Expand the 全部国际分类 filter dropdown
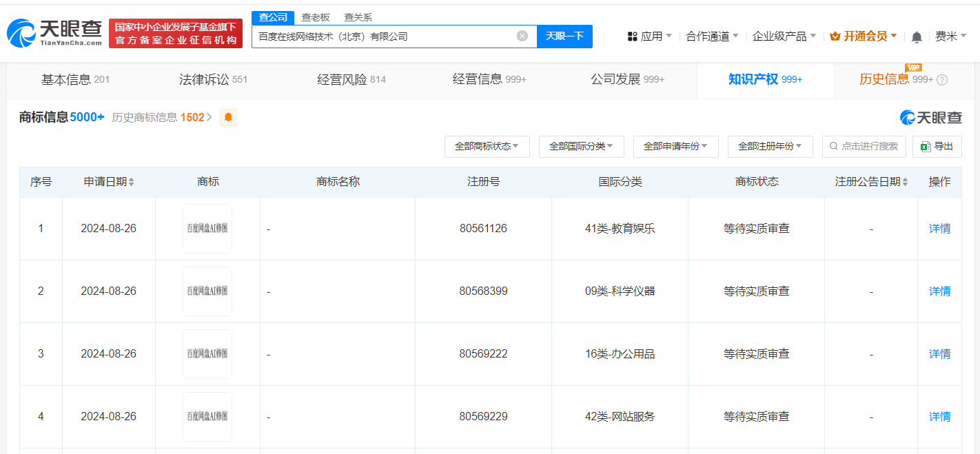 click(582, 146)
